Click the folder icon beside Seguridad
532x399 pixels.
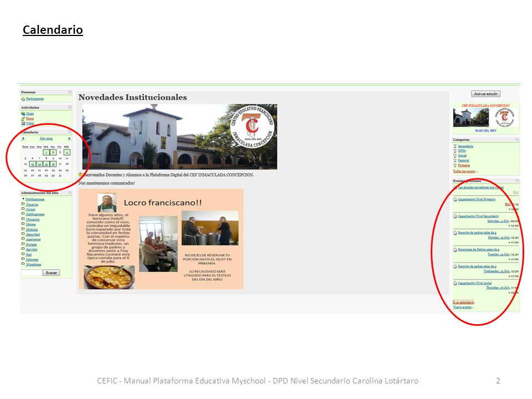point(23,234)
